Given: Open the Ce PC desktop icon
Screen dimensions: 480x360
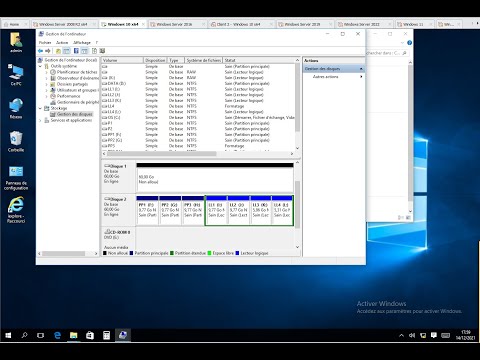Looking at the screenshot, I should click(16, 75).
